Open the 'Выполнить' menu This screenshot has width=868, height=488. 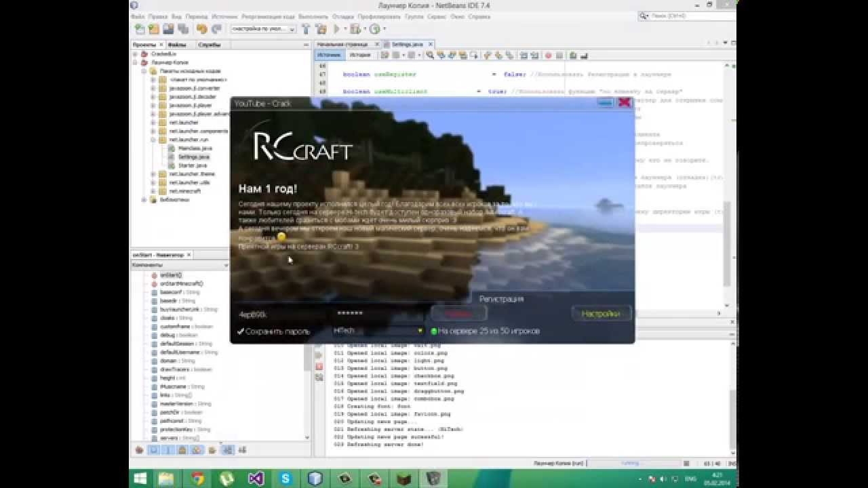point(313,16)
